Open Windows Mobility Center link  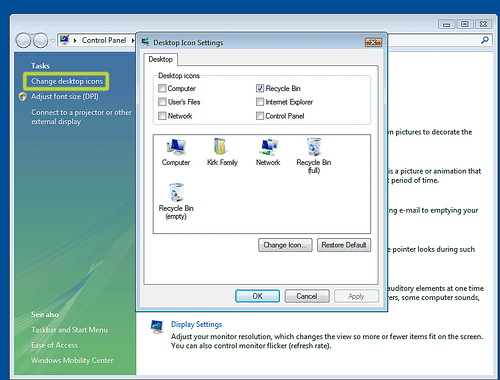(72, 360)
